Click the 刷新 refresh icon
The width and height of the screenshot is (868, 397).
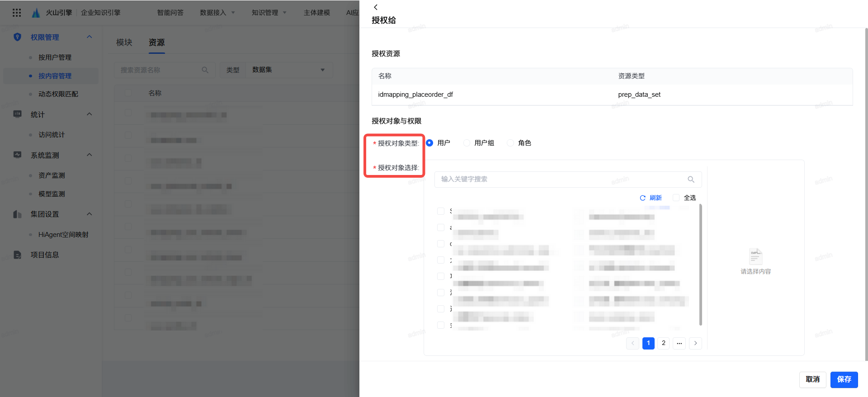(642, 198)
